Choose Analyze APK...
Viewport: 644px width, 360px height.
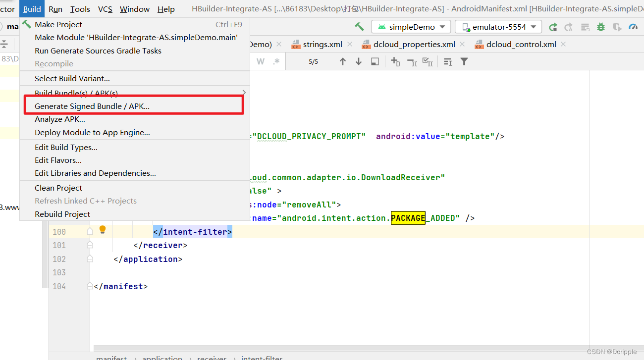[x=134, y=119]
